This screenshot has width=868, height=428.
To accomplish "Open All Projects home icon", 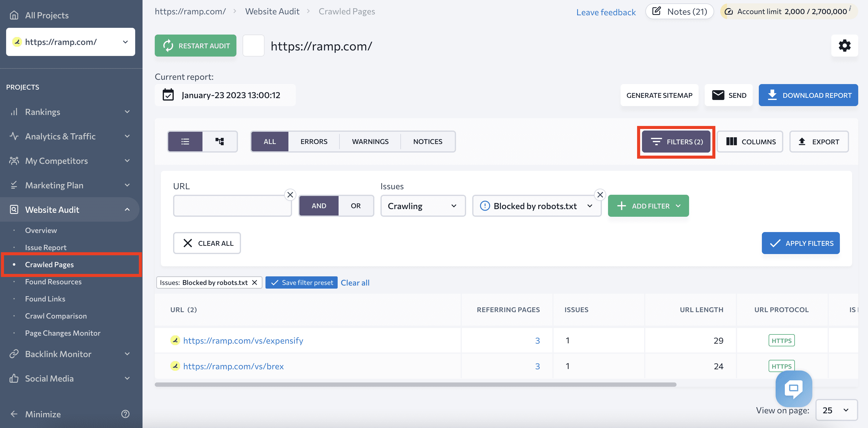I will click(x=14, y=15).
